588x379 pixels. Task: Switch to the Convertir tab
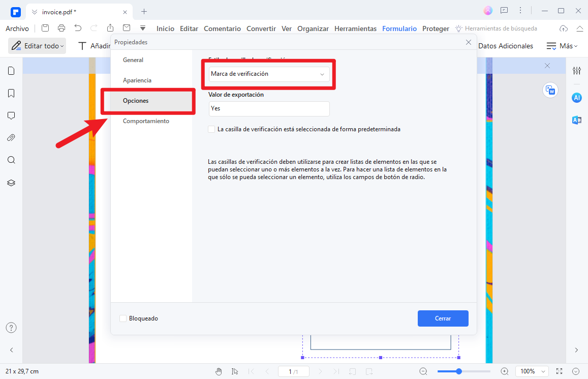click(x=261, y=28)
